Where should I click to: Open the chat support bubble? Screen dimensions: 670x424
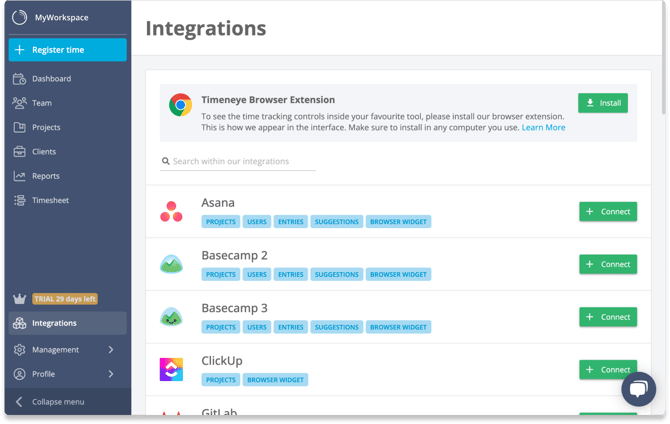[x=638, y=389]
